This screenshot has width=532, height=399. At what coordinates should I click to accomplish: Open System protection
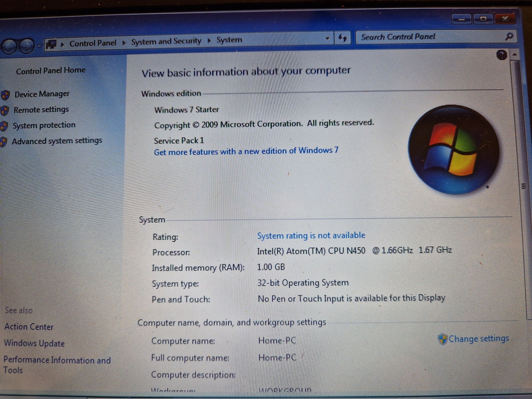[x=44, y=125]
